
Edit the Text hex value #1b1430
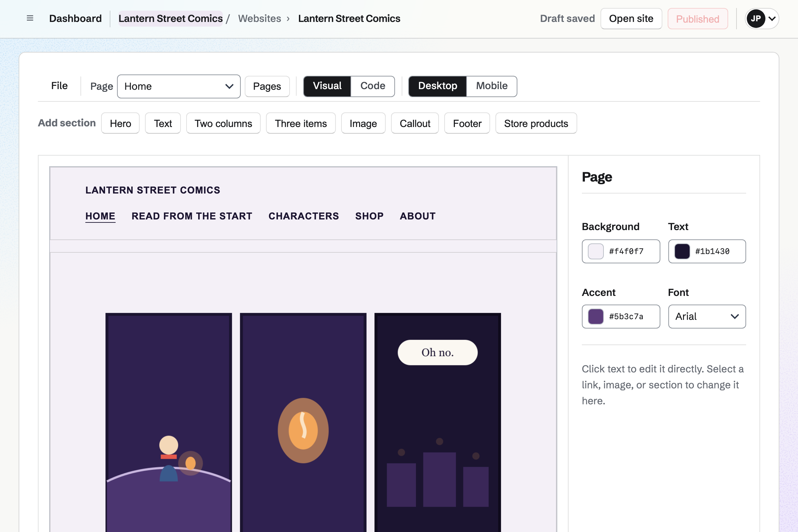pos(713,251)
